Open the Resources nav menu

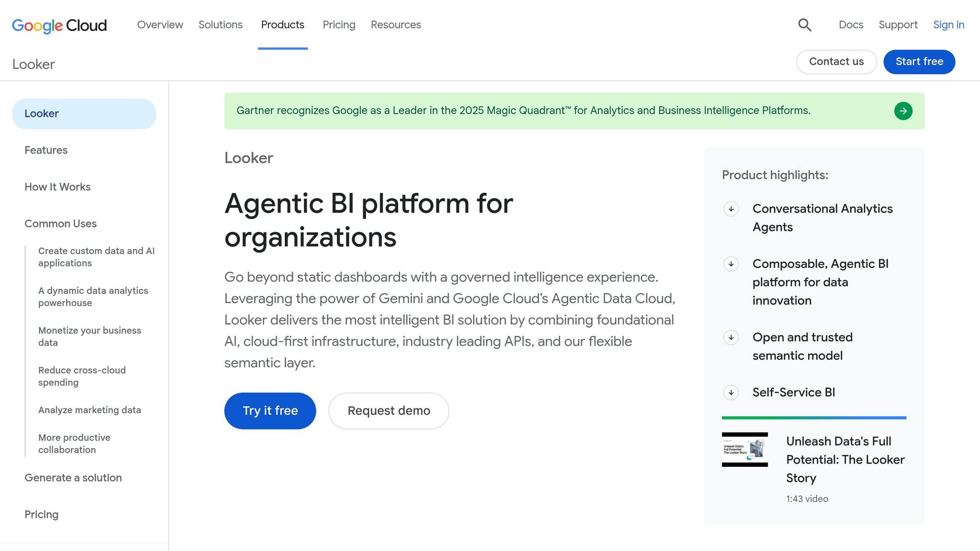(x=396, y=25)
